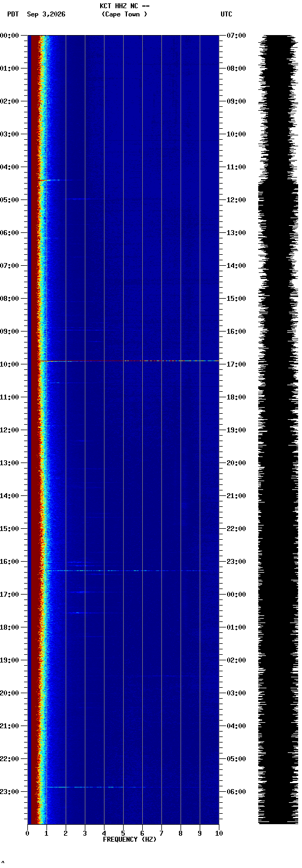Image resolution: width=302 pixels, height=868 pixels.
Task: Click the 19:00 PDT time label
Action: coord(9,660)
